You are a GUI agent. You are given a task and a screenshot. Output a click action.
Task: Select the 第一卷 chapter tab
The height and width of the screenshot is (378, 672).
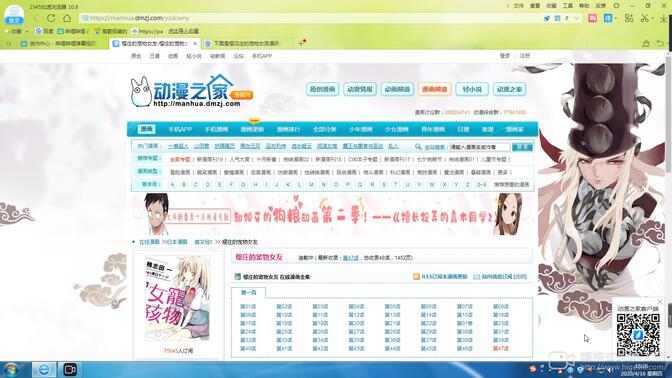tap(249, 293)
